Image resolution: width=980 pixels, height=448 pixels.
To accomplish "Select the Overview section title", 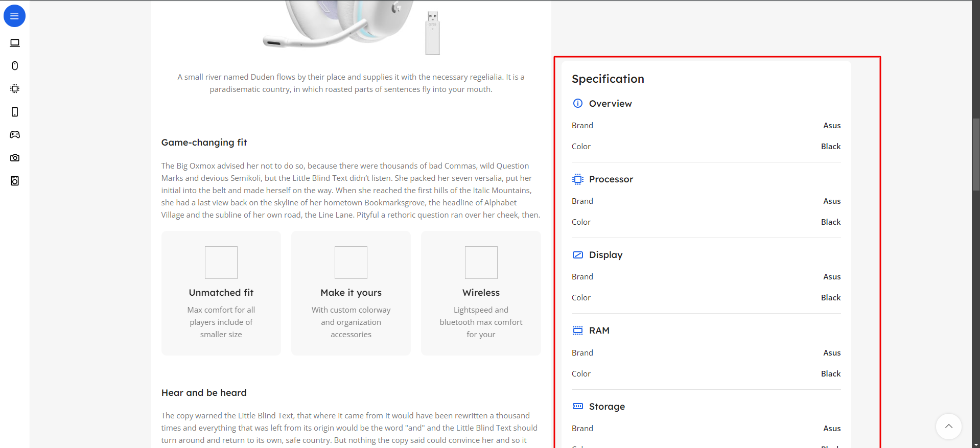I will click(x=611, y=104).
